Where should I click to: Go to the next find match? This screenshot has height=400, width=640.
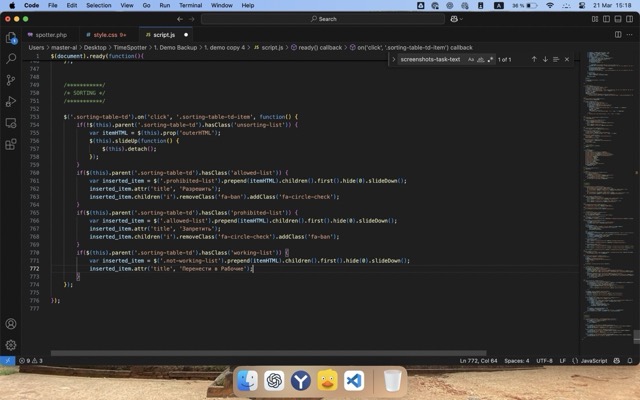(545, 60)
